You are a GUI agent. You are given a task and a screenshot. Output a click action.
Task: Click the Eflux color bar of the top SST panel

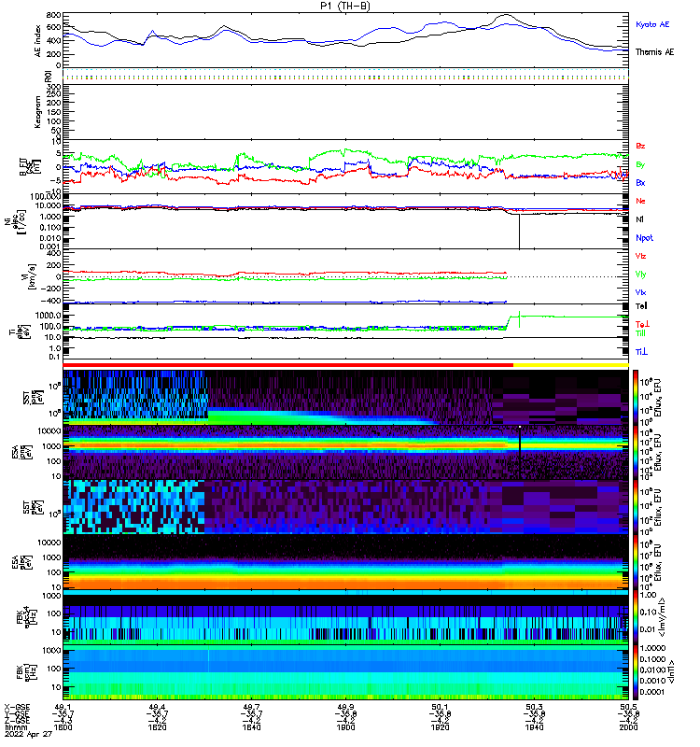635,398
